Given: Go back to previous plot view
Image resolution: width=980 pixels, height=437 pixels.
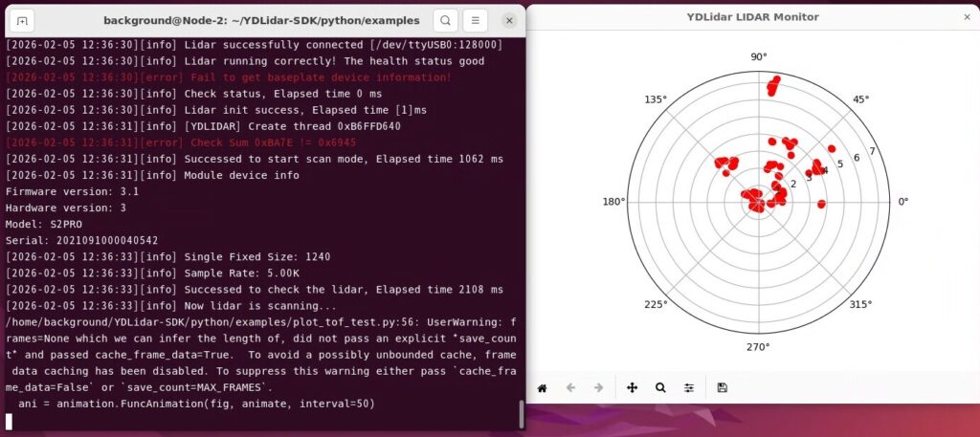Looking at the screenshot, I should click(571, 388).
